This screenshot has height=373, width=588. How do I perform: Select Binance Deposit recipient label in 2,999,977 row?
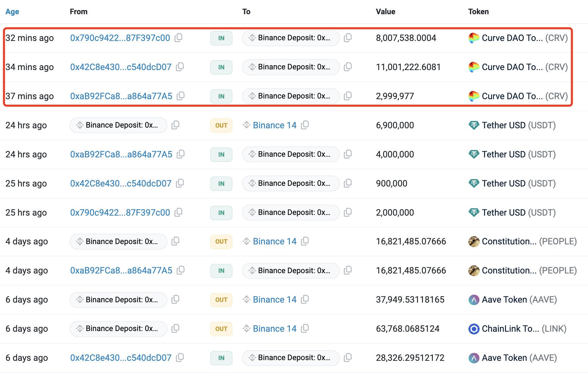point(291,96)
